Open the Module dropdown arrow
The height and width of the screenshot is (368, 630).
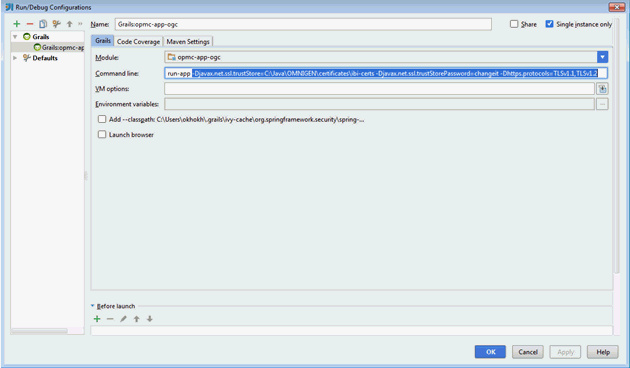[602, 57]
